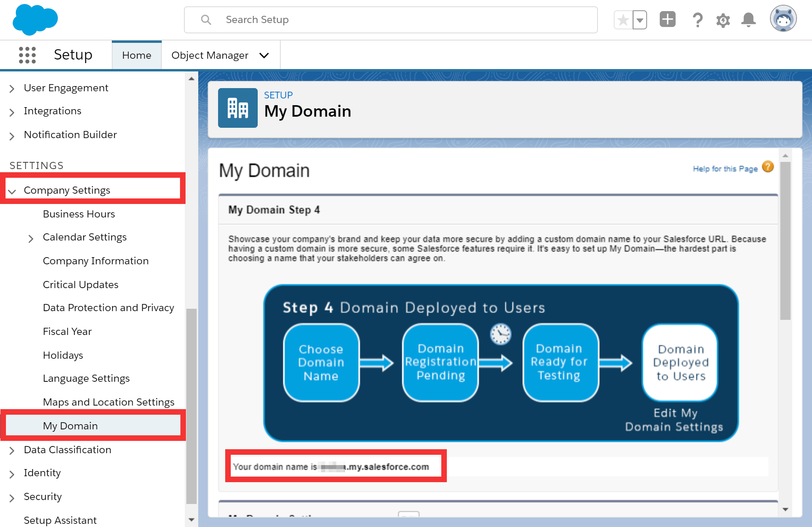The image size is (812, 527).
Task: Switch to the Home tab
Action: 137,55
